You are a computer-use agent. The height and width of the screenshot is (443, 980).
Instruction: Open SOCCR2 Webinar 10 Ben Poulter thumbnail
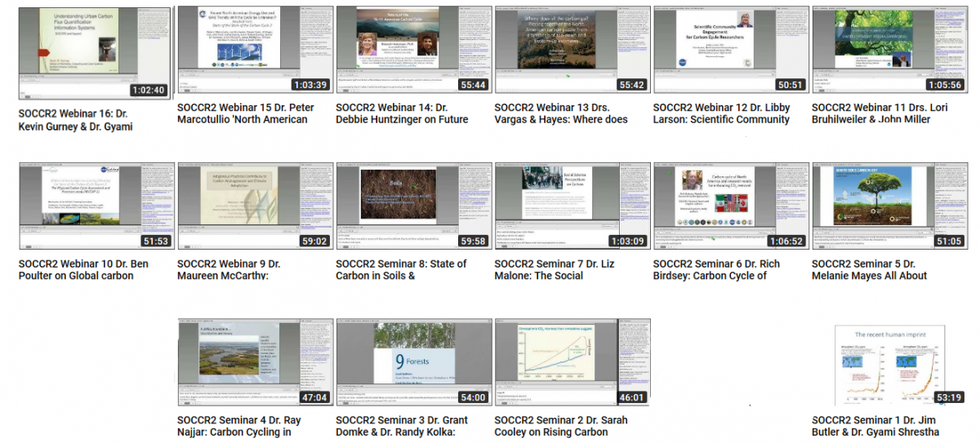(95, 206)
